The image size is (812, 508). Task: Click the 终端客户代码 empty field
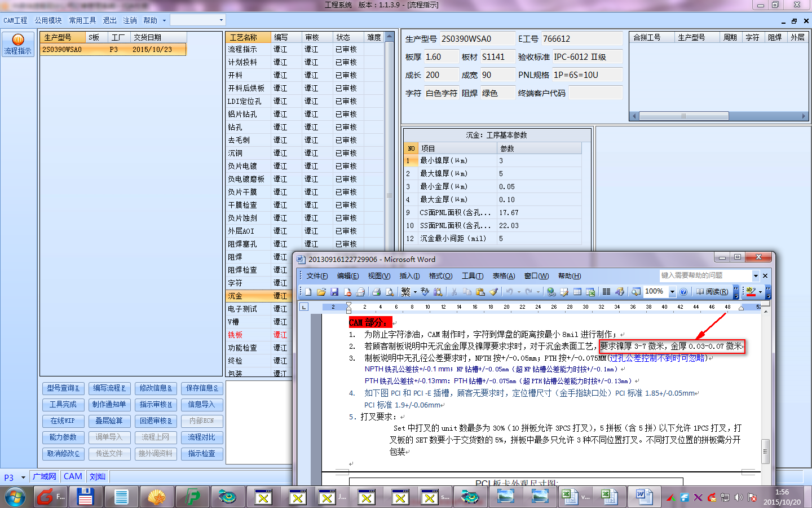point(595,93)
